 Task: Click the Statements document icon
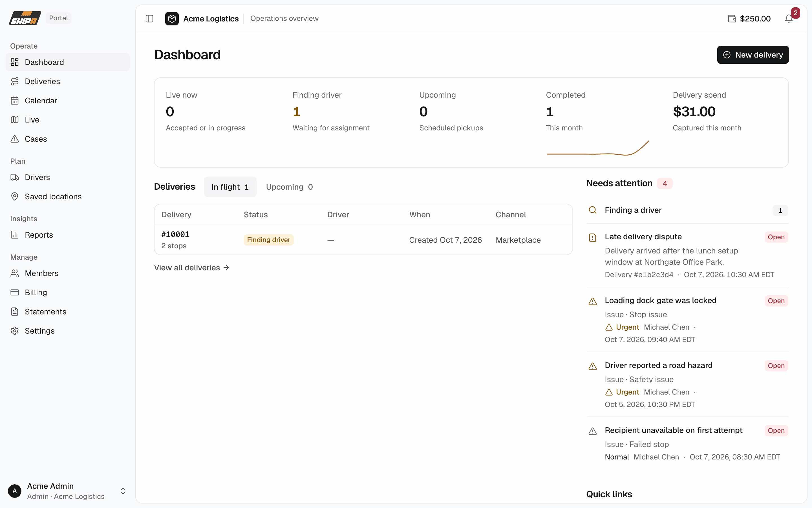(14, 312)
